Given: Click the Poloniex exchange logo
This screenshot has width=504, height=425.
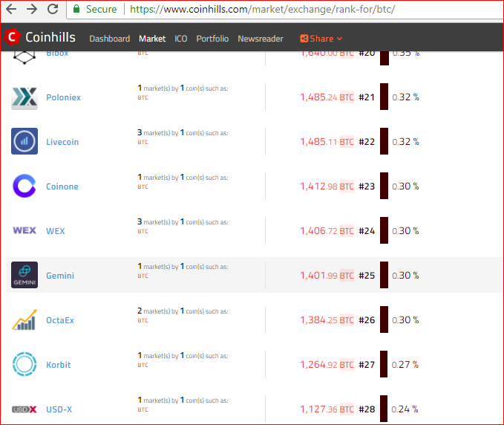Looking at the screenshot, I should click(24, 97).
